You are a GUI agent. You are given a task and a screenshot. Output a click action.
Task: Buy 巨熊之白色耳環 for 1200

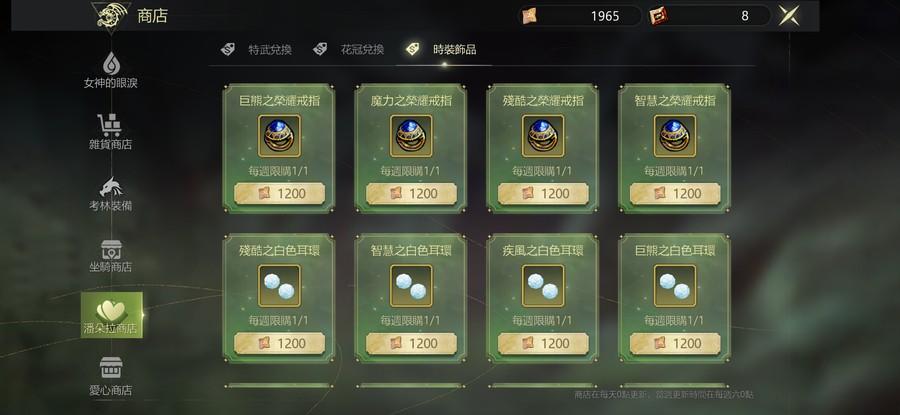pos(675,343)
